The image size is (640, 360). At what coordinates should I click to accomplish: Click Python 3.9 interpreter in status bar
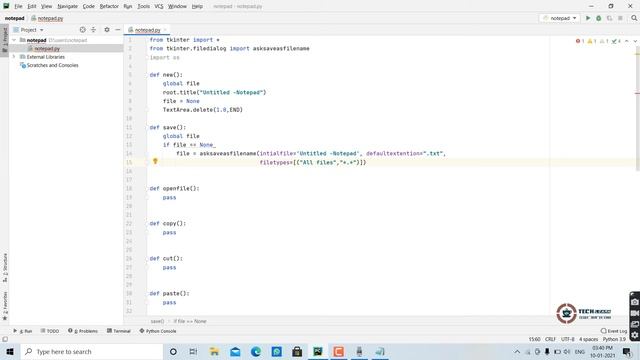(x=614, y=339)
